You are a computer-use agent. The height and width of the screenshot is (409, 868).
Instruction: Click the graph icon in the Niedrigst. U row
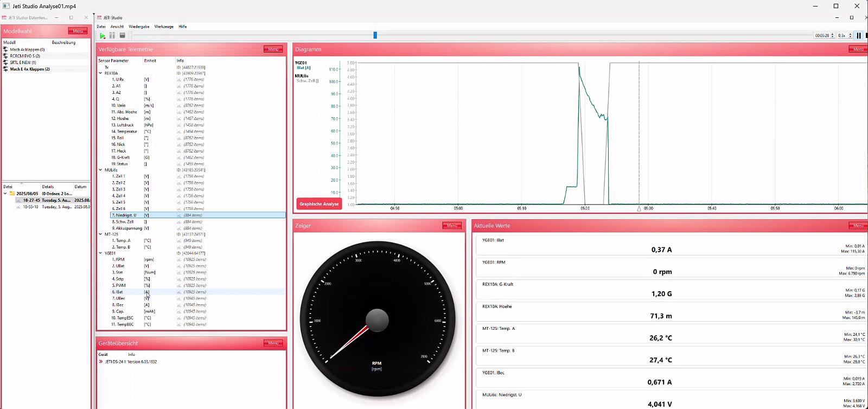pyautogui.click(x=179, y=215)
